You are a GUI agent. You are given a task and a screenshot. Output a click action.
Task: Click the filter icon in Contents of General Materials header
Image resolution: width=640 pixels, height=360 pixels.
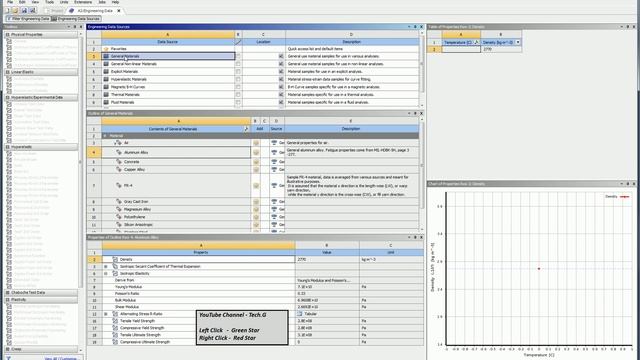tap(246, 129)
